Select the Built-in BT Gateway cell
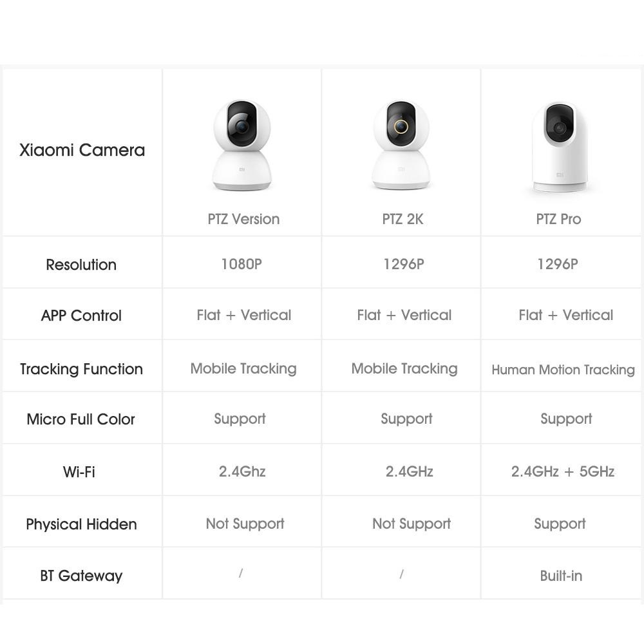The image size is (644, 644). tap(561, 576)
